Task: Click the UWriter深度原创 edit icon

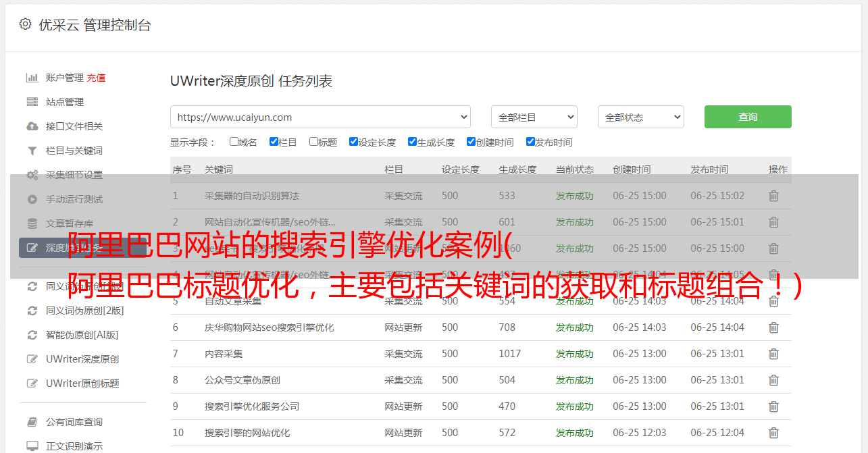Action: tap(32, 359)
